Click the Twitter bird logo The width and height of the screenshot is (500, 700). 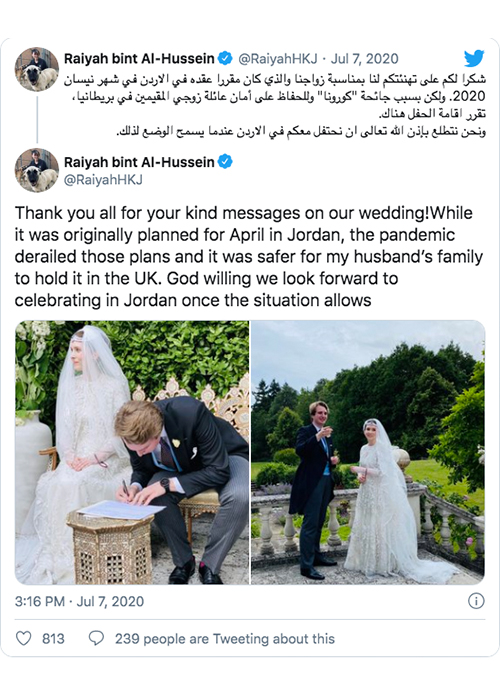point(474,58)
